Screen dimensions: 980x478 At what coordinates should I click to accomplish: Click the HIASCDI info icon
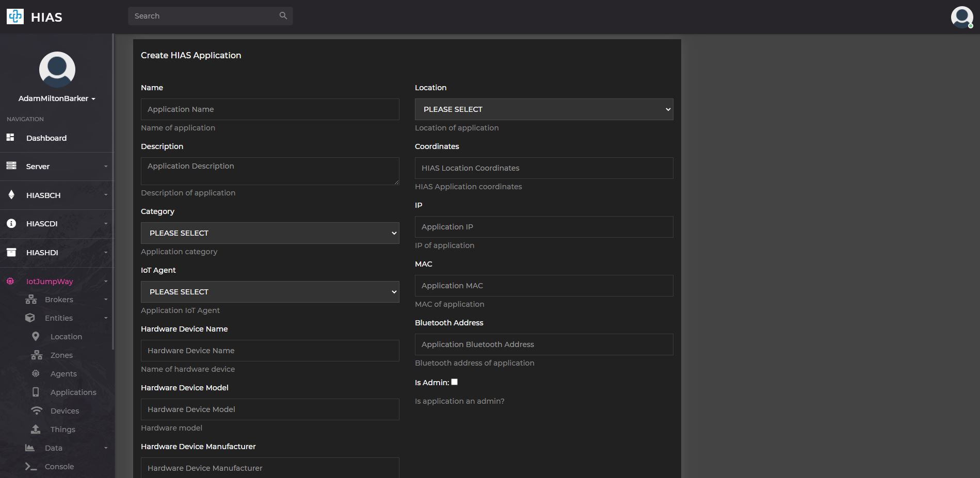pos(11,223)
